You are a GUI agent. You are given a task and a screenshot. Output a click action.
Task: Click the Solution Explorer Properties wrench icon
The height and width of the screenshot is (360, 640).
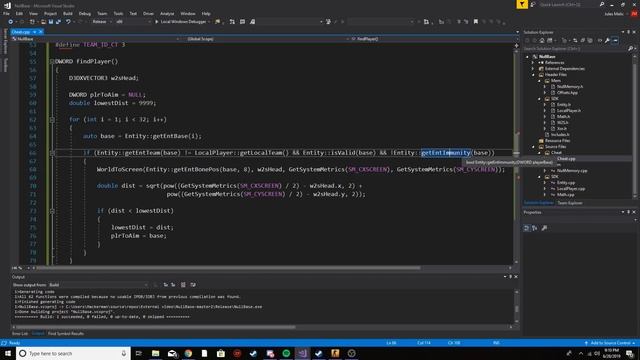[607, 40]
